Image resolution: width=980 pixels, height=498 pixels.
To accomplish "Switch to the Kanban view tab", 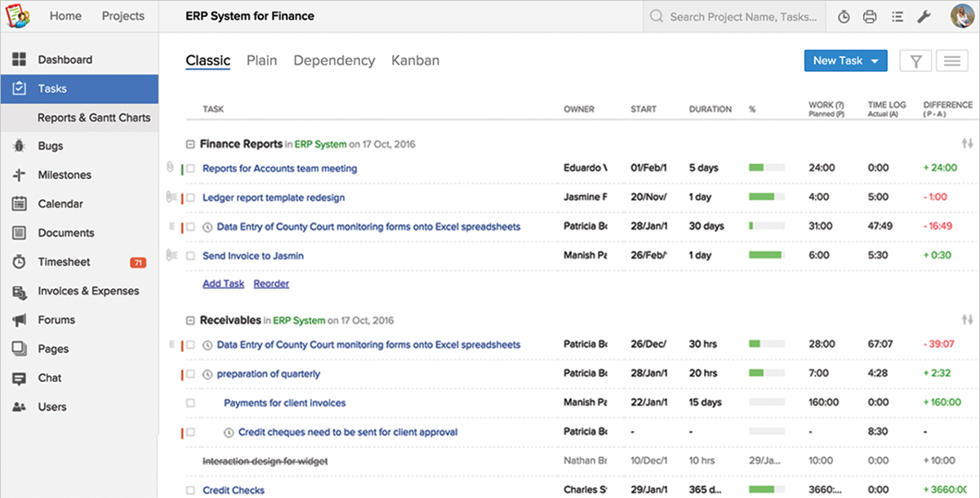I will coord(415,60).
